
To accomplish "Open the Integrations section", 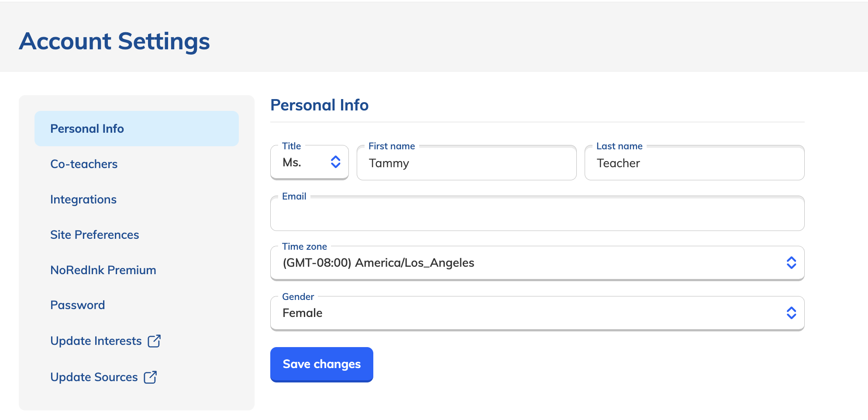I will [x=83, y=199].
